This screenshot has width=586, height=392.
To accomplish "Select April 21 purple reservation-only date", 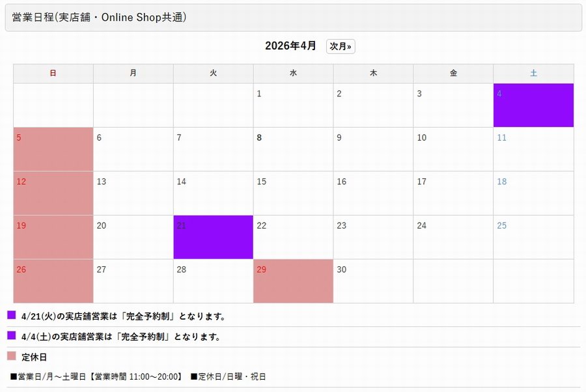I will (213, 236).
